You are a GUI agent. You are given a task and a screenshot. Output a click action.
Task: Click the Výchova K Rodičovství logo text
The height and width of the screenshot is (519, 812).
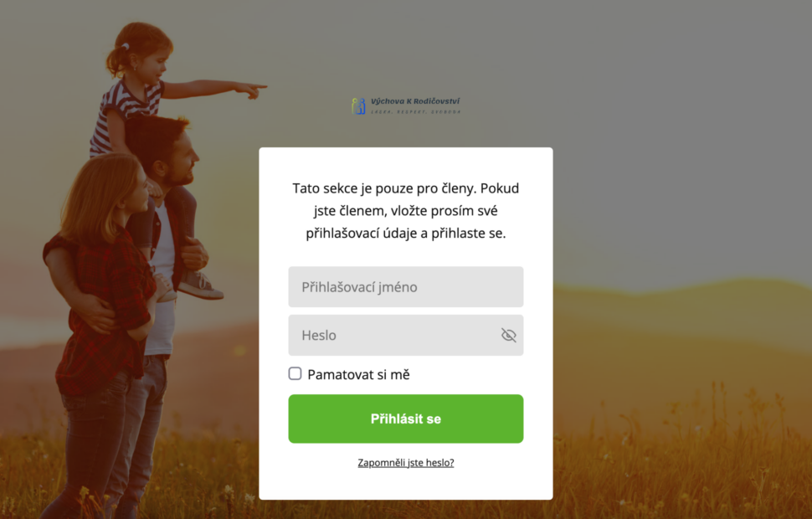point(415,101)
